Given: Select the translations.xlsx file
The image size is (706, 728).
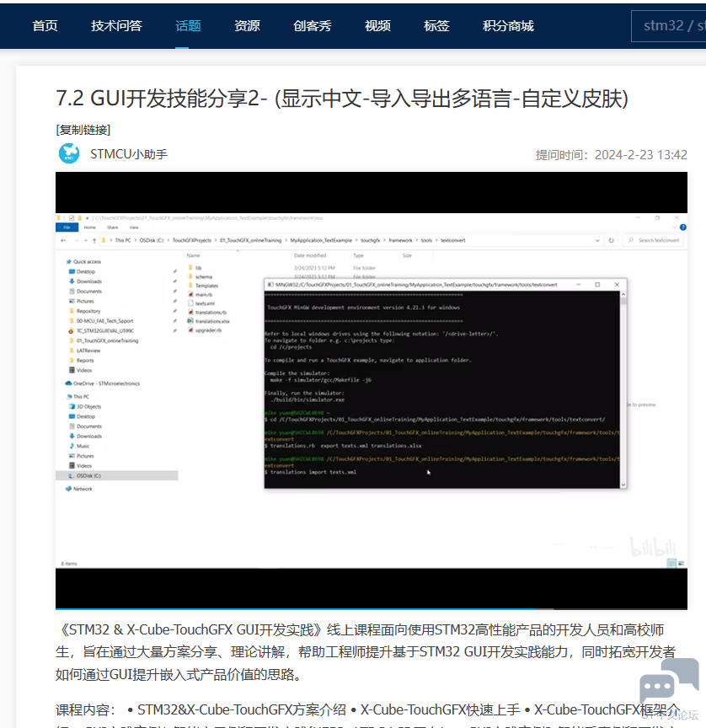Looking at the screenshot, I should point(208,321).
